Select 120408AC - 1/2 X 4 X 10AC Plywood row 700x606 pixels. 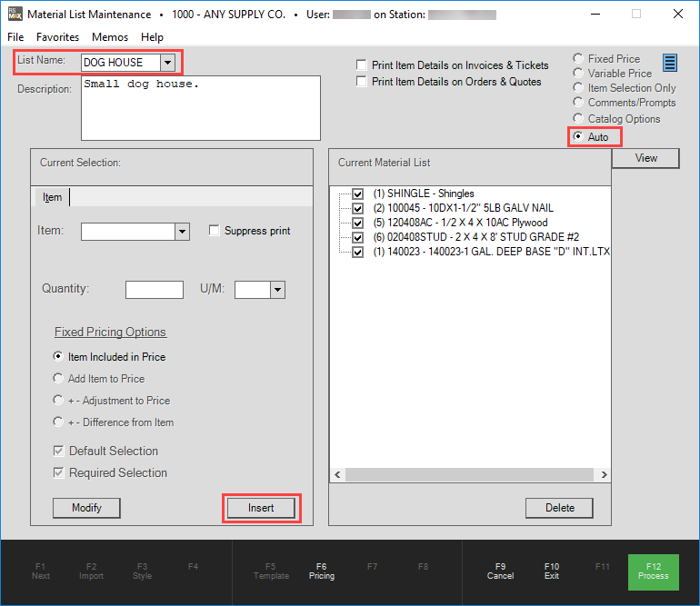pos(460,223)
